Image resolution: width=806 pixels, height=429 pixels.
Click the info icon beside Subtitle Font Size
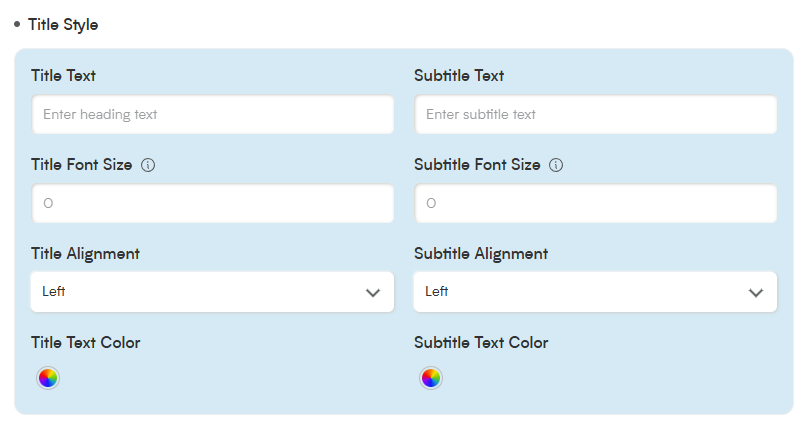coord(556,165)
